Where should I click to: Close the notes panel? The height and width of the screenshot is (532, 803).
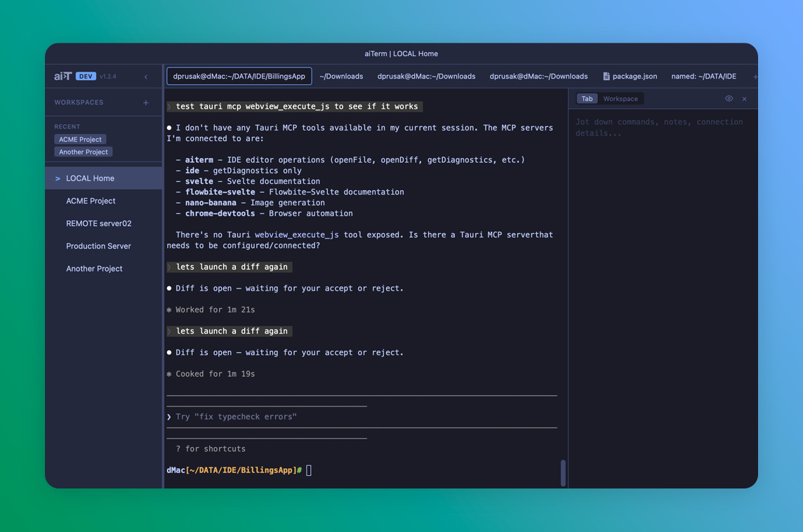(744, 99)
